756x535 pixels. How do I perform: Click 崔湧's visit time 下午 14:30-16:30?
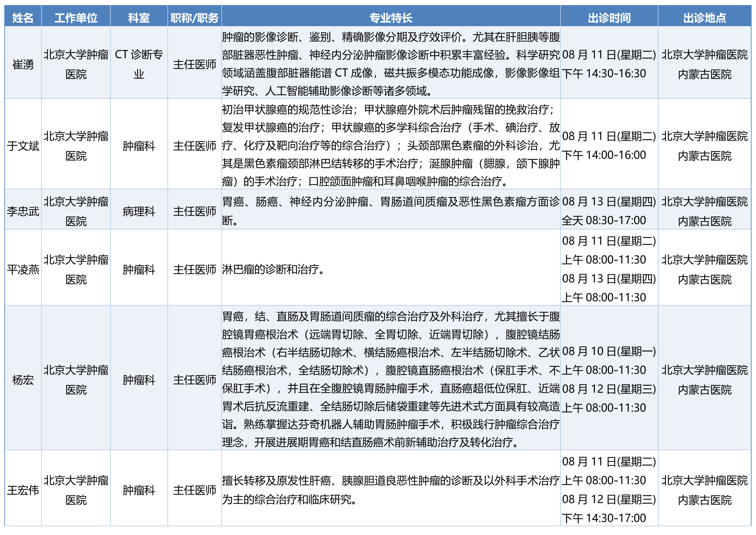(604, 73)
